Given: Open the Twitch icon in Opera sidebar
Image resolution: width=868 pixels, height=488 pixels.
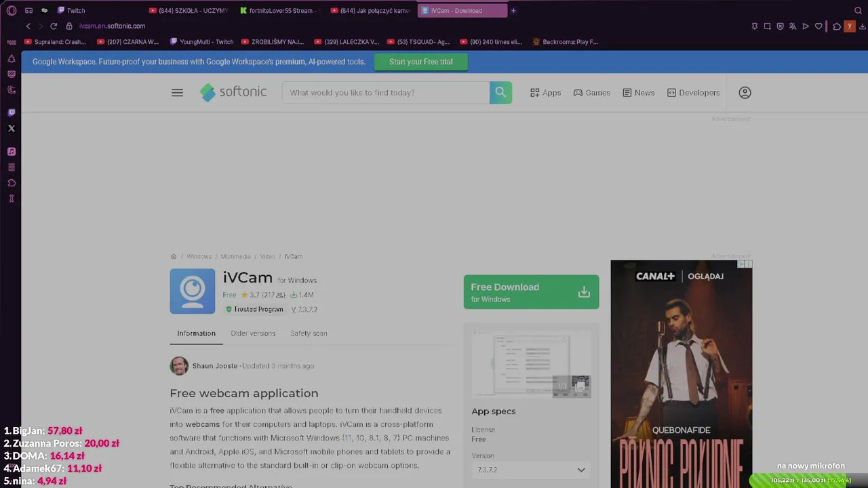Looking at the screenshot, I should coord(12,113).
